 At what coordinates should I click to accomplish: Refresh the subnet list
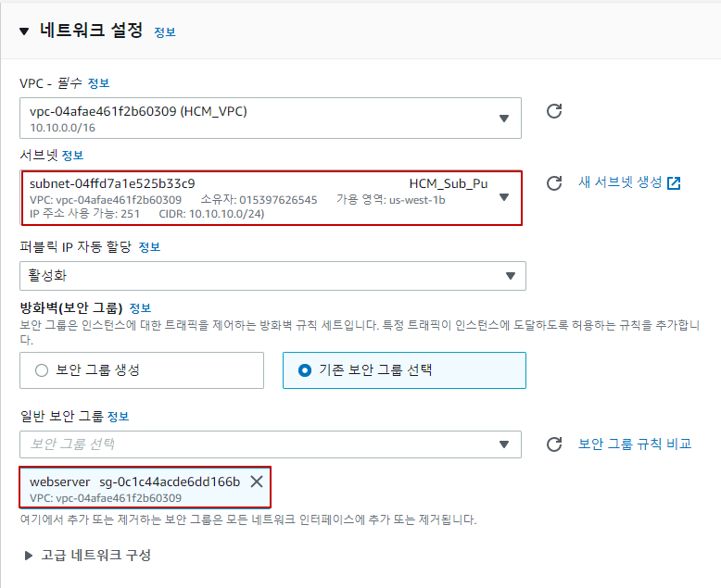[554, 183]
